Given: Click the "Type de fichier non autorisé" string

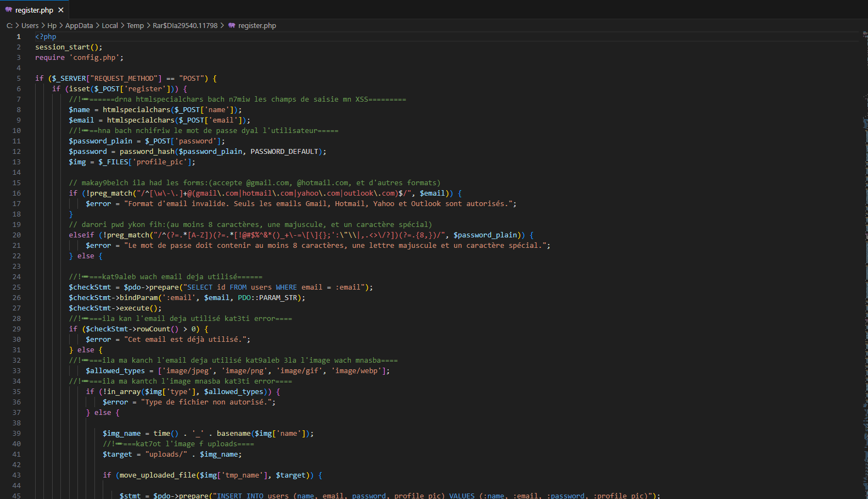Looking at the screenshot, I should click(x=206, y=402).
